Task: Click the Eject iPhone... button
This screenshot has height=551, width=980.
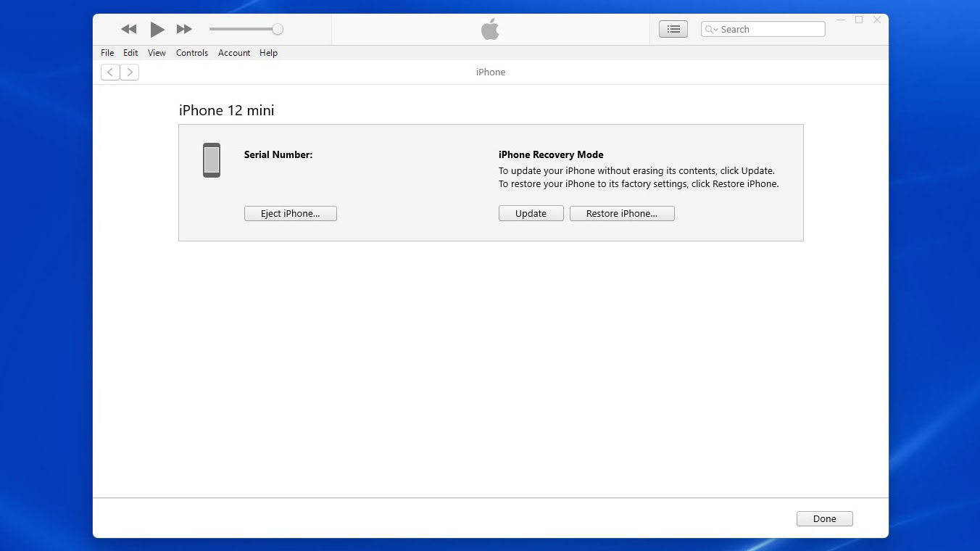Action: tap(291, 213)
